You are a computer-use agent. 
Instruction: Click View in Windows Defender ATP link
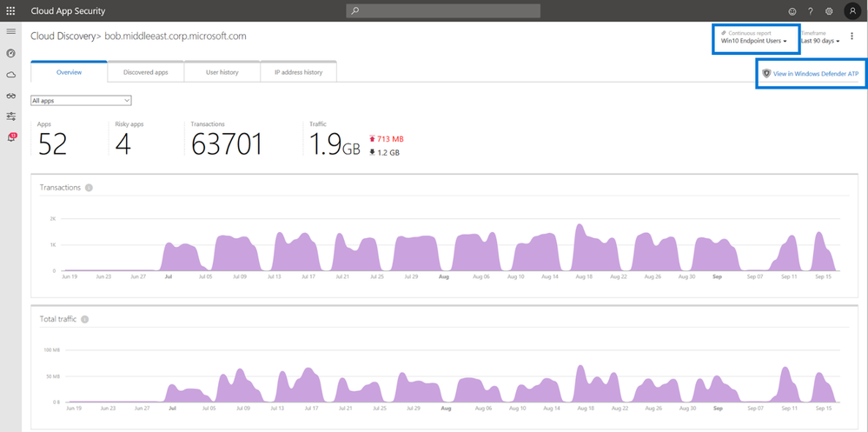coord(816,74)
